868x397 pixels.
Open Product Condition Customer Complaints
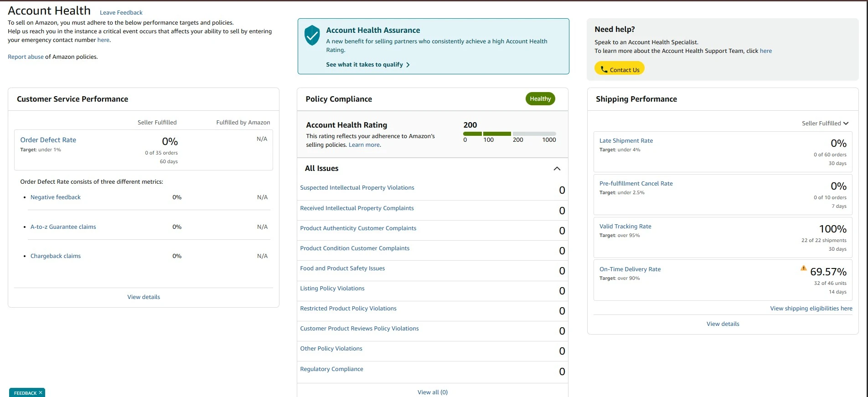tap(355, 248)
